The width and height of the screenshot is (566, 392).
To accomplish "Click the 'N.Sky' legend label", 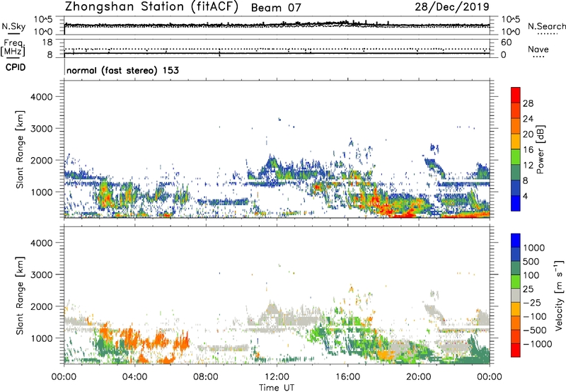I will [13, 26].
